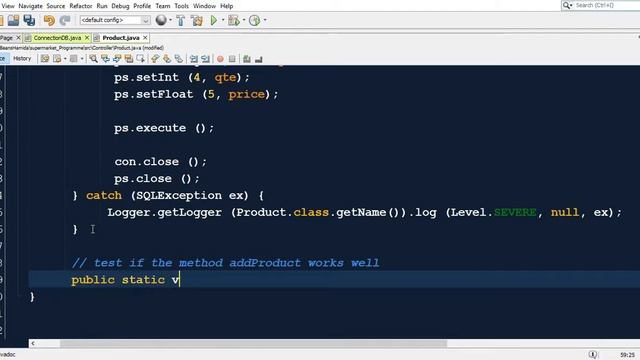
Task: Close the ConnectionDB.java tab
Action: tap(87, 38)
